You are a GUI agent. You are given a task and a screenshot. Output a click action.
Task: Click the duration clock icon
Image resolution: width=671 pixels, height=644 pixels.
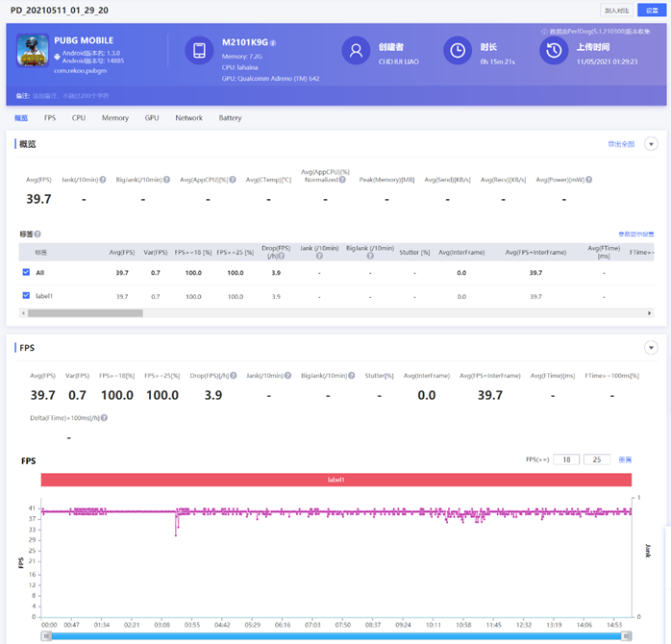pos(458,51)
